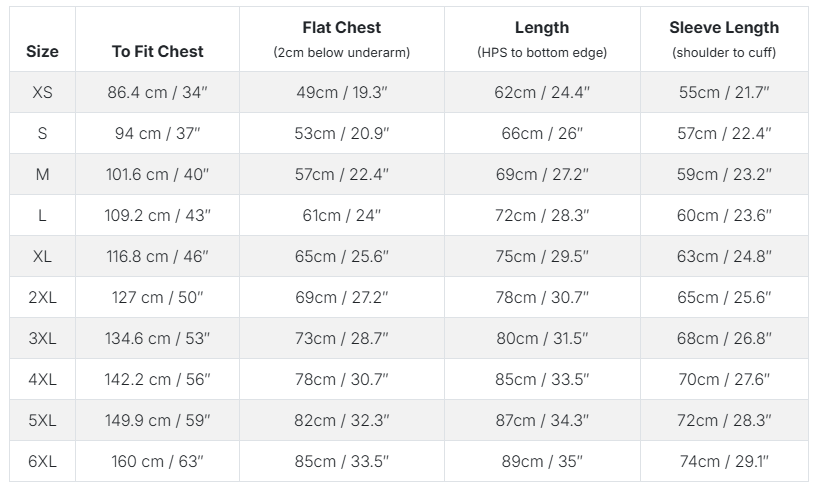Click the 94 cm / 37″ chest cell

157,133
